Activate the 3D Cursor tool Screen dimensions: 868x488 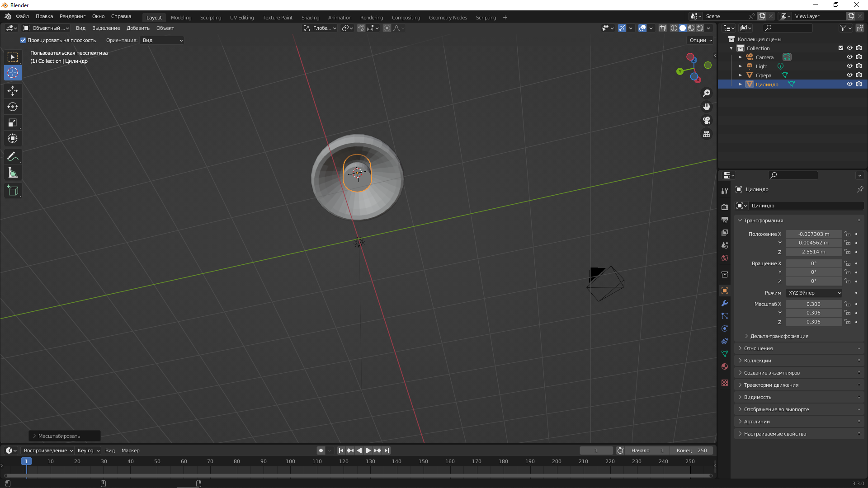pos(13,73)
